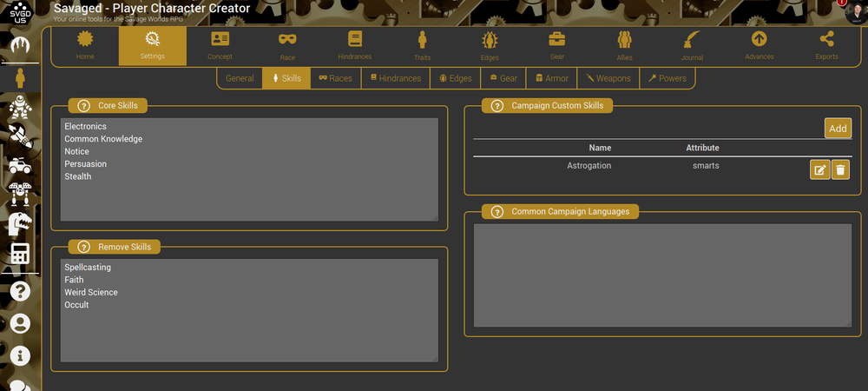Open the rocket starship sidebar icon
The width and height of the screenshot is (868, 391).
(x=21, y=136)
